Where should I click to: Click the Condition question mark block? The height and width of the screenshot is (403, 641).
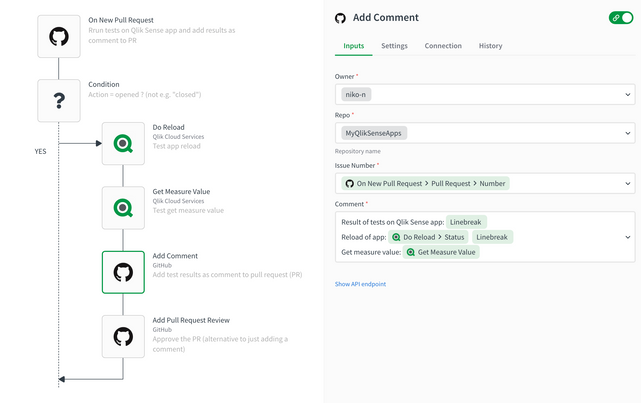(58, 101)
